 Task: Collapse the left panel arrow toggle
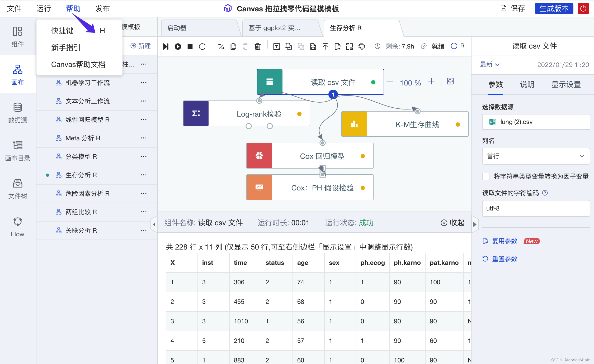coord(154,224)
